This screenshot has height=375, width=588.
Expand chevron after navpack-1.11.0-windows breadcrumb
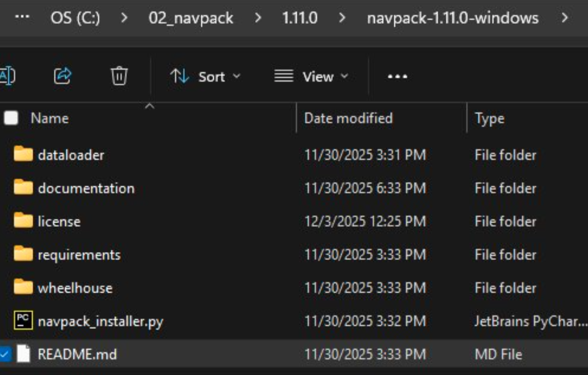pyautogui.click(x=565, y=18)
